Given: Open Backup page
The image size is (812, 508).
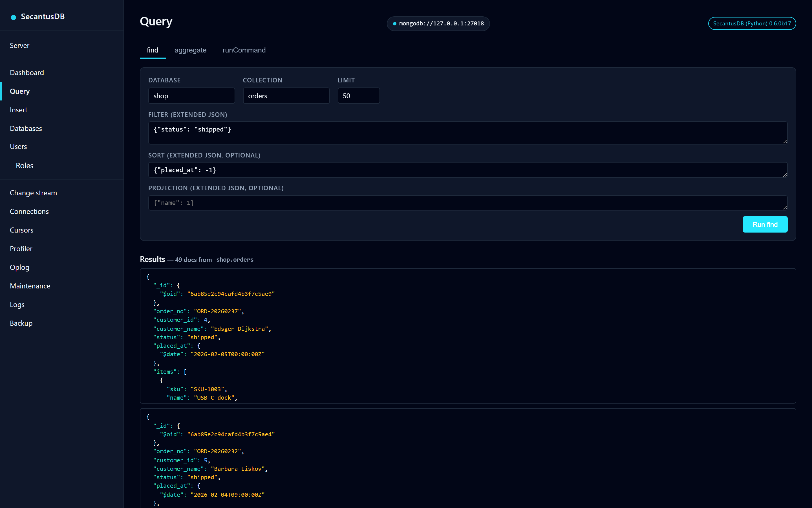Looking at the screenshot, I should point(21,323).
